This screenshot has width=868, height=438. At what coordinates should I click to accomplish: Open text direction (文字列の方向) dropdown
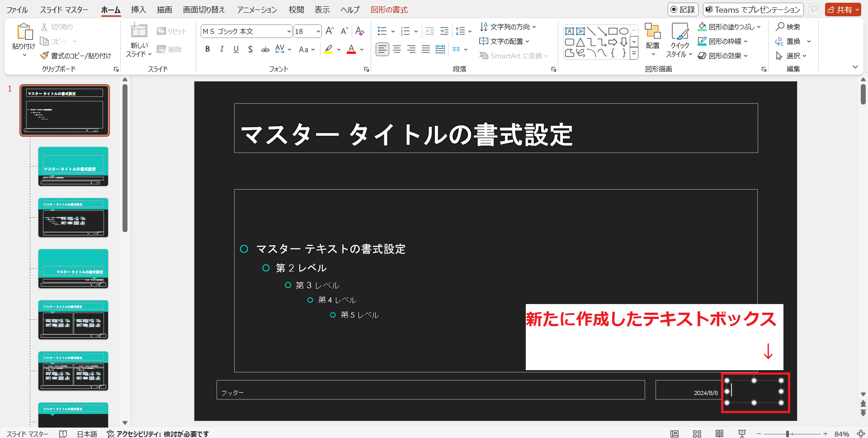pyautogui.click(x=508, y=27)
